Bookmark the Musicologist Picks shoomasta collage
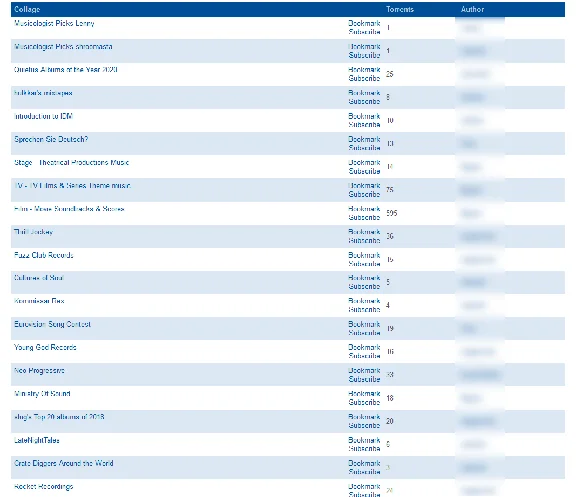The image size is (576, 497). [364, 47]
